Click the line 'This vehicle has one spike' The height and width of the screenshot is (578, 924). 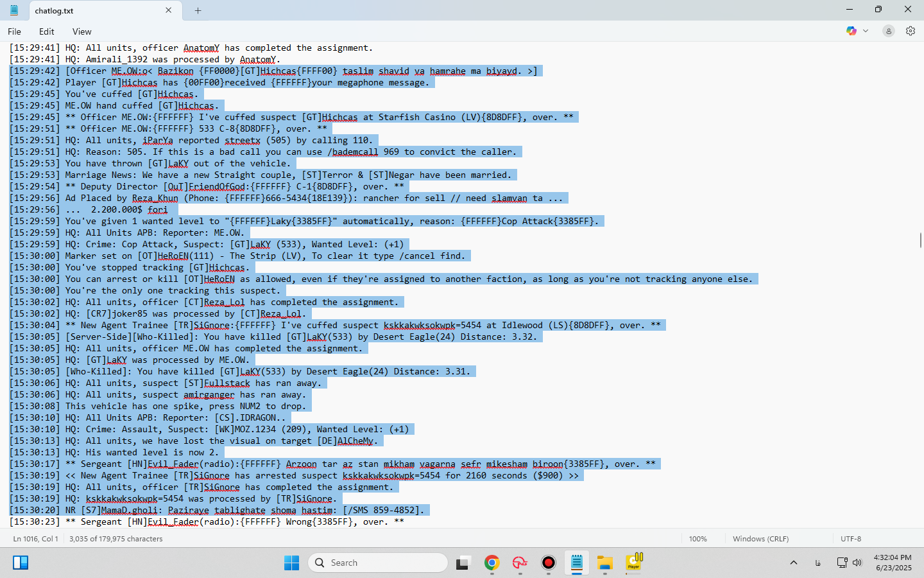point(158,406)
